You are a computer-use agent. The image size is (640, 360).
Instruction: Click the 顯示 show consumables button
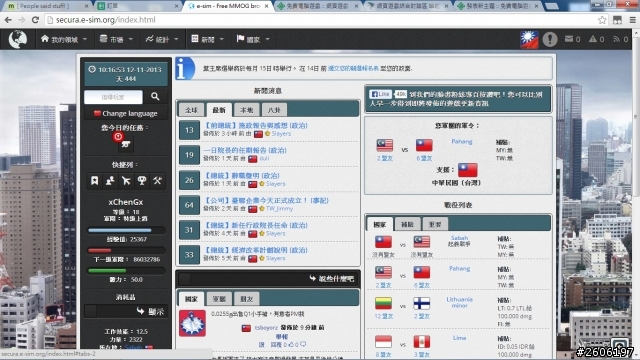(126, 311)
